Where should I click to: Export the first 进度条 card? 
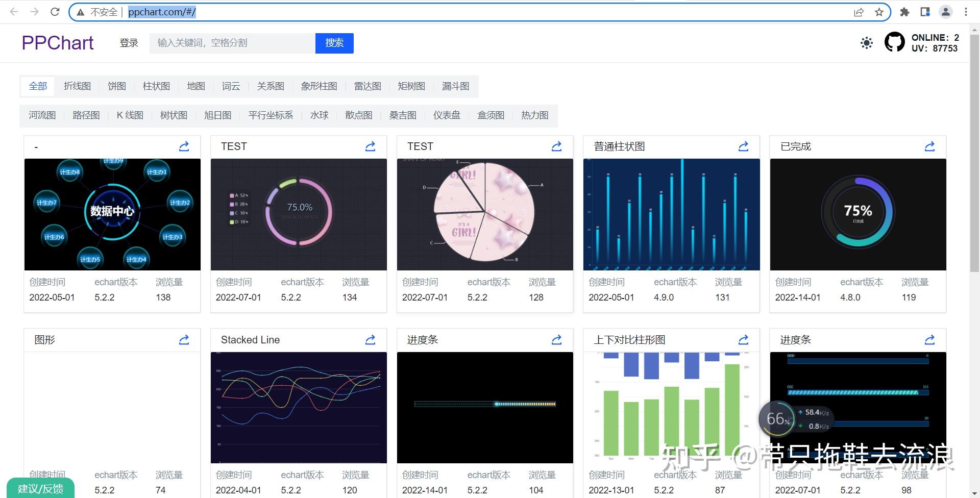point(556,340)
